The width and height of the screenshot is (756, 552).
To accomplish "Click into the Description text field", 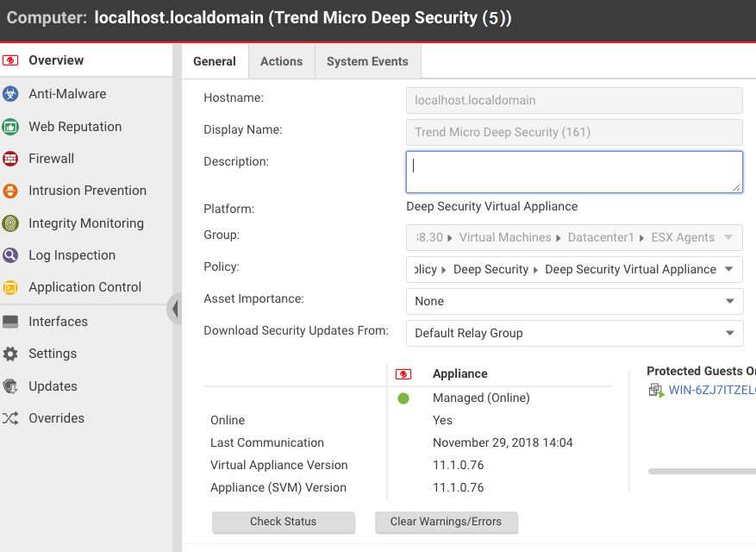I will point(574,172).
